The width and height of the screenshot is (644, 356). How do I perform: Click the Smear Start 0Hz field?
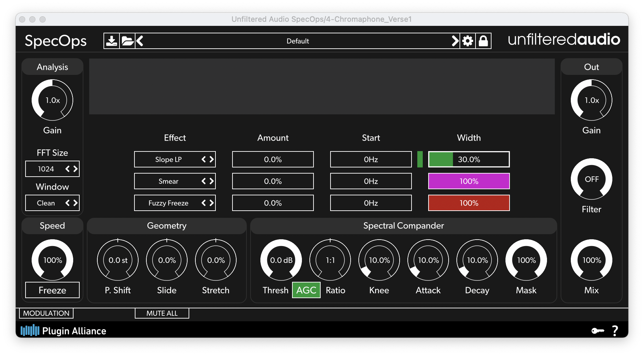point(371,181)
